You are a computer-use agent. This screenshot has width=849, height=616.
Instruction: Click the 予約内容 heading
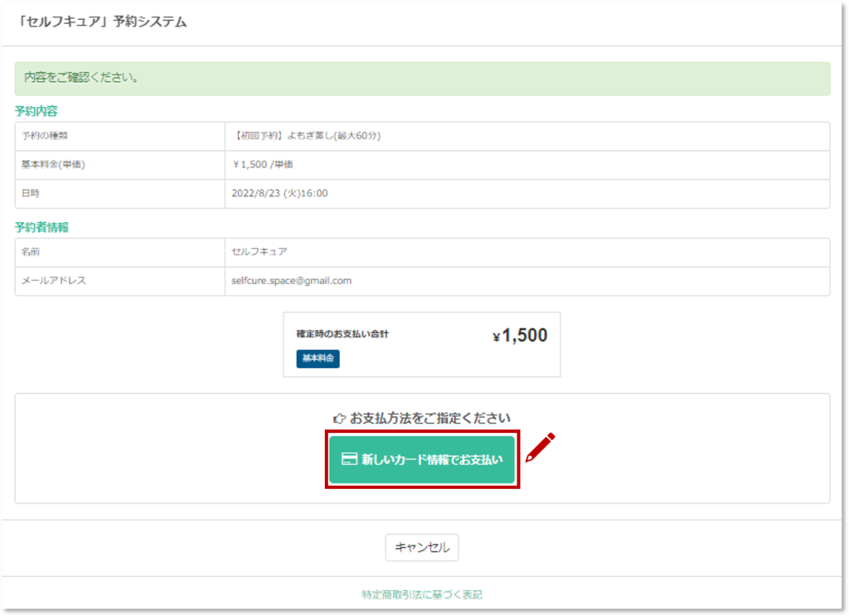[36, 111]
